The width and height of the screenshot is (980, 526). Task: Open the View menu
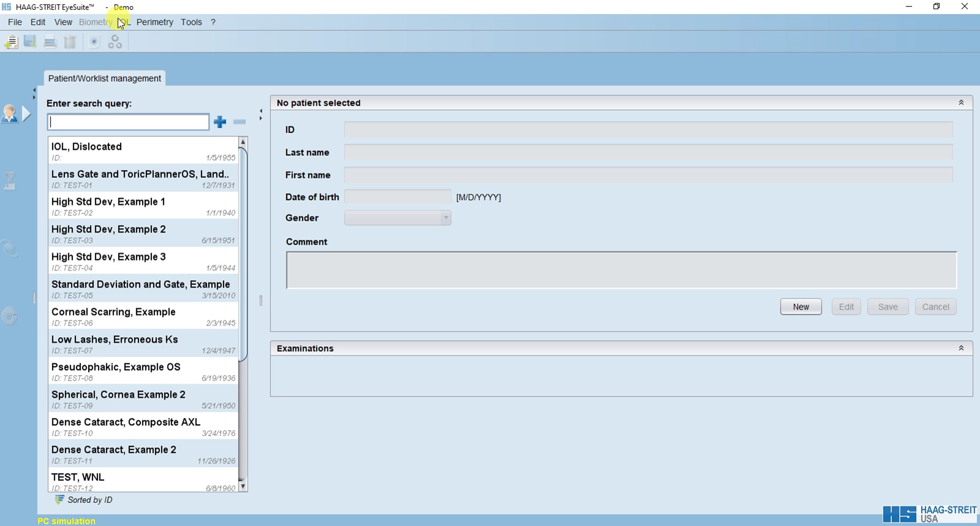click(x=63, y=22)
